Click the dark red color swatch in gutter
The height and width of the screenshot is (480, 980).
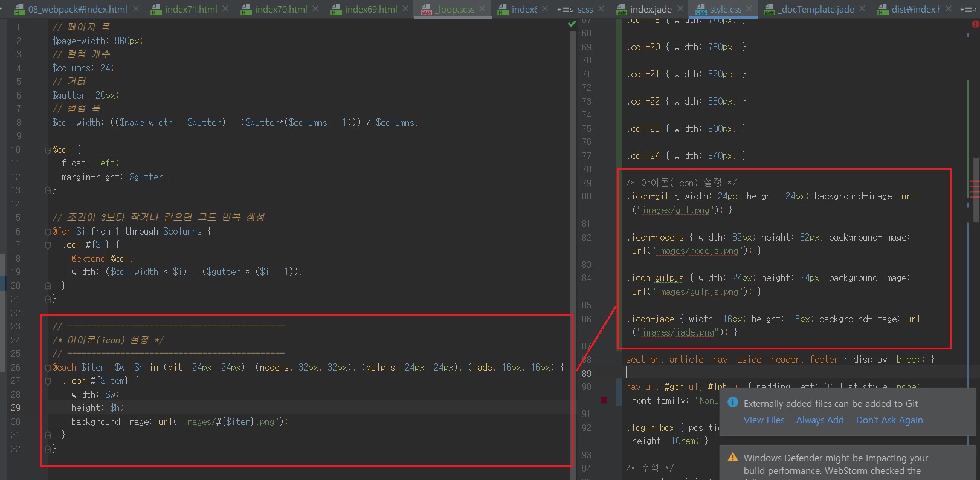(604, 400)
